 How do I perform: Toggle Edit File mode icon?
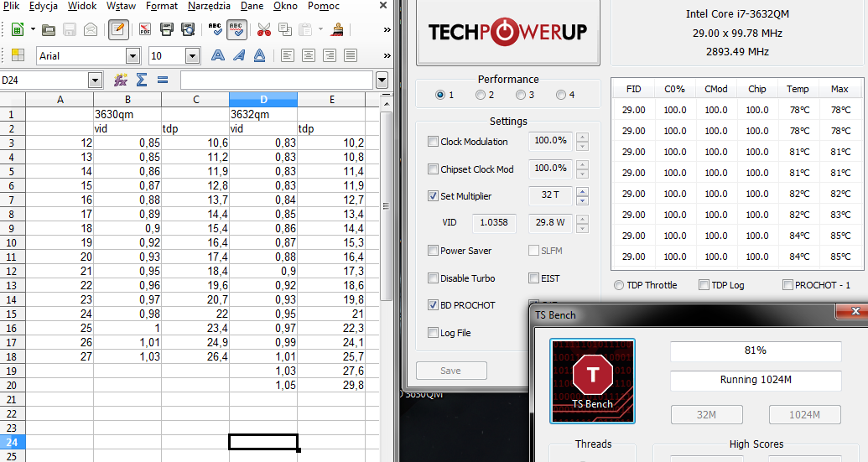pyautogui.click(x=118, y=29)
